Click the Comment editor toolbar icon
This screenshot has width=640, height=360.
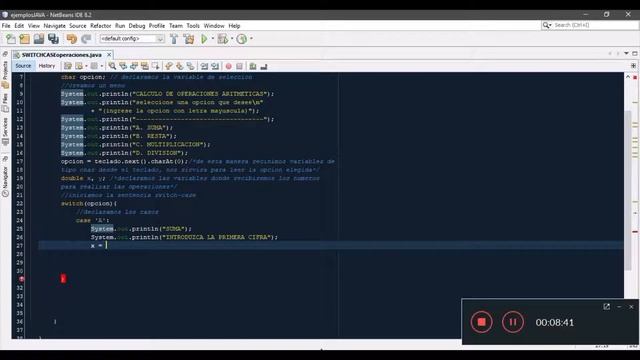coord(253,66)
